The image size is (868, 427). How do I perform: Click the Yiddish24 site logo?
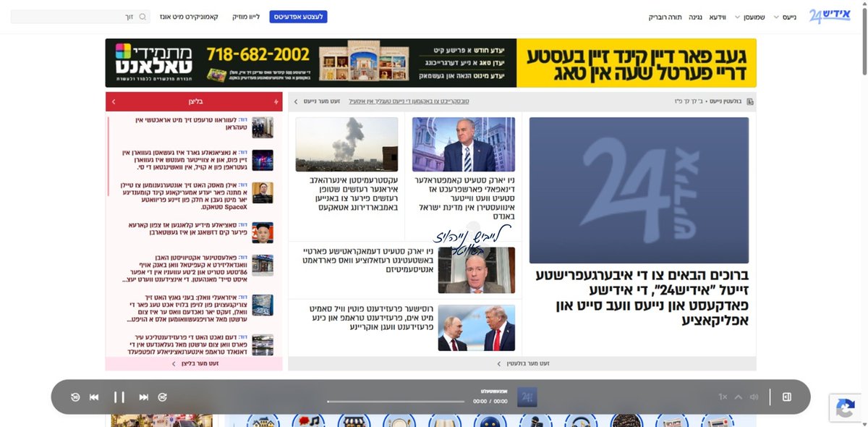[x=829, y=16]
